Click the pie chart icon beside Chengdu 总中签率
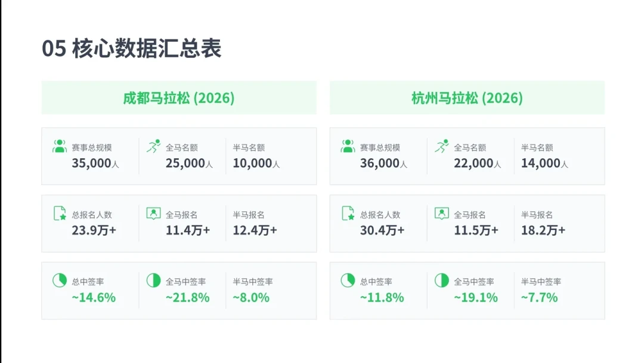 (x=60, y=281)
